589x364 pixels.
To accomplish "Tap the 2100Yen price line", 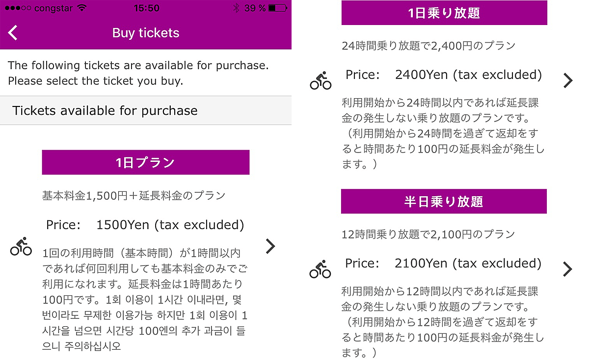I will tap(443, 263).
